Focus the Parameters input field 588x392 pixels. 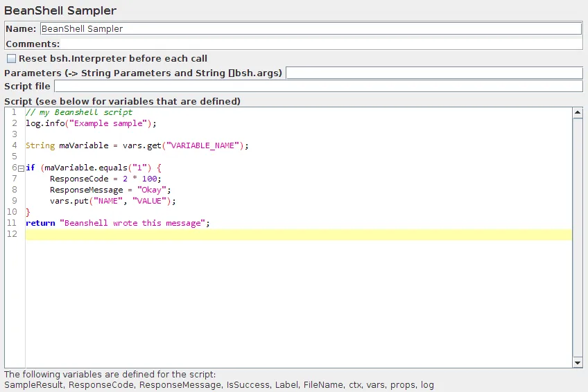[434, 73]
